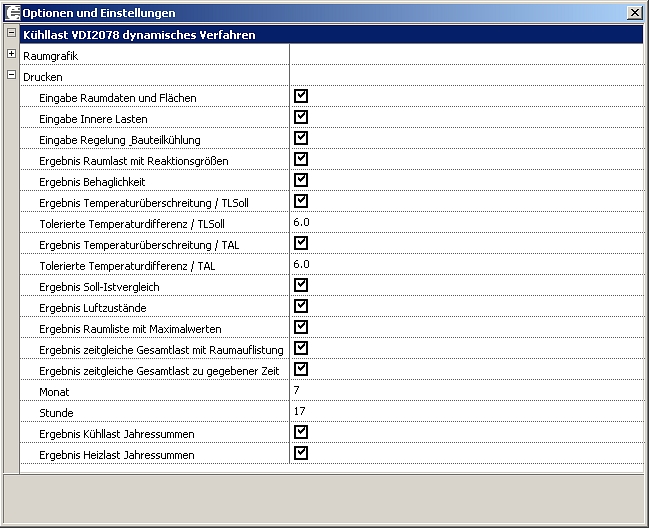Disable the Ergebnis Soll-Istvergleich checkbox
This screenshot has height=528, width=649.
[301, 285]
